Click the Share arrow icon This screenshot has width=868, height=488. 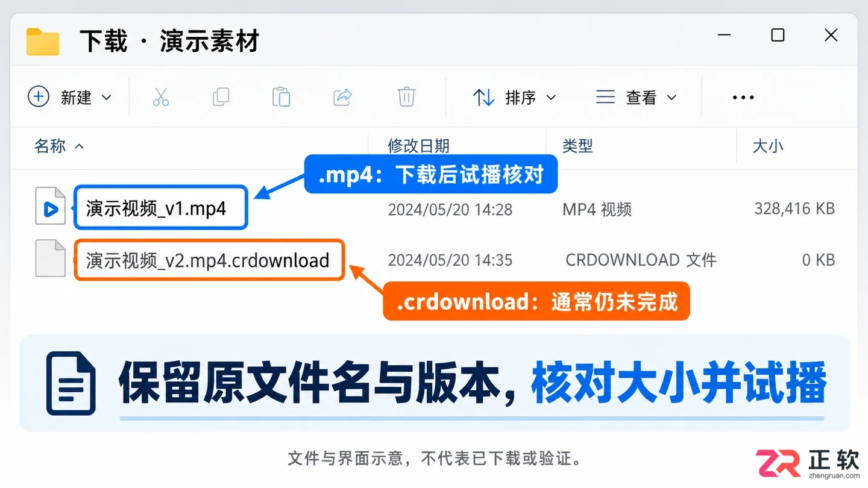click(x=343, y=97)
